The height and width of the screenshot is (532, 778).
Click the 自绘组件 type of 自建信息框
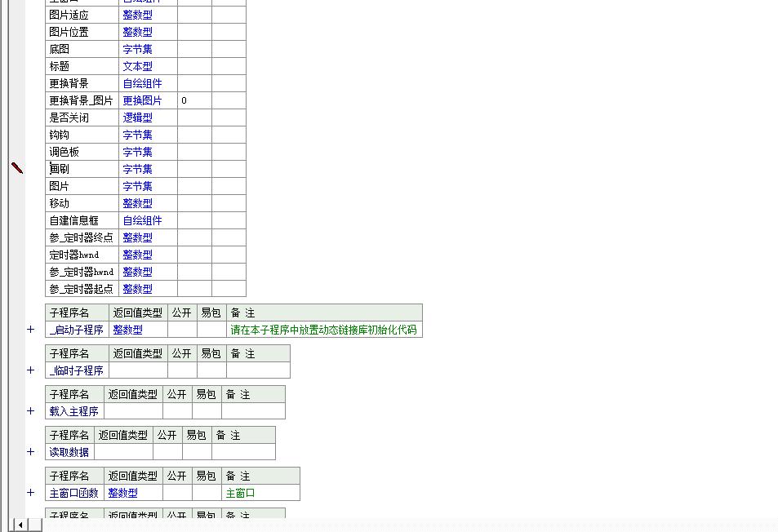point(142,220)
